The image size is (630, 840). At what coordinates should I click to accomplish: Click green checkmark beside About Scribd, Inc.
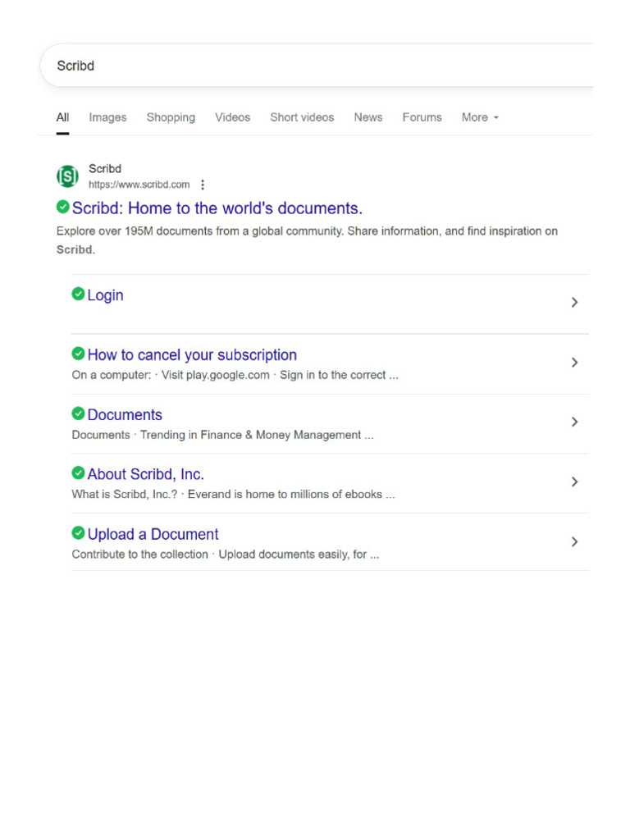78,473
